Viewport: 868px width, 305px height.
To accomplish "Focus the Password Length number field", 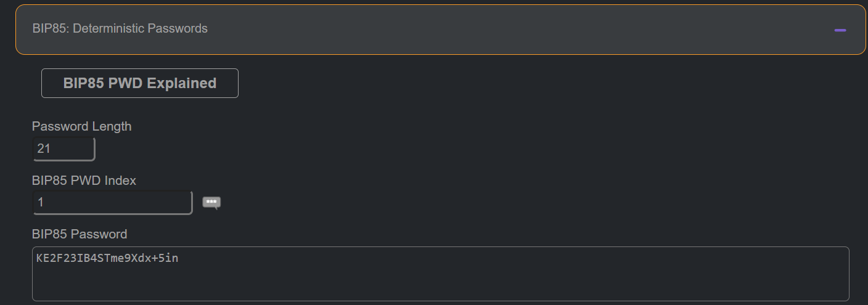I will (63, 149).
